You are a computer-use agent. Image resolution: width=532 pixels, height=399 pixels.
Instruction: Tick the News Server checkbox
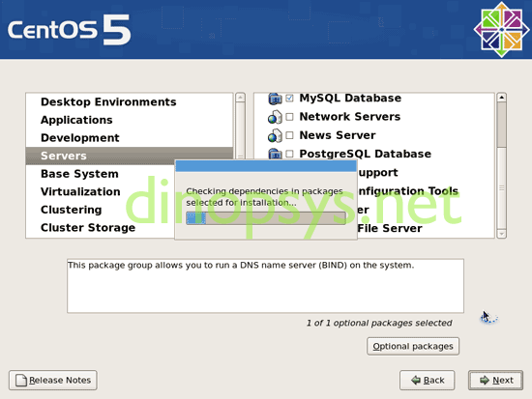(289, 135)
